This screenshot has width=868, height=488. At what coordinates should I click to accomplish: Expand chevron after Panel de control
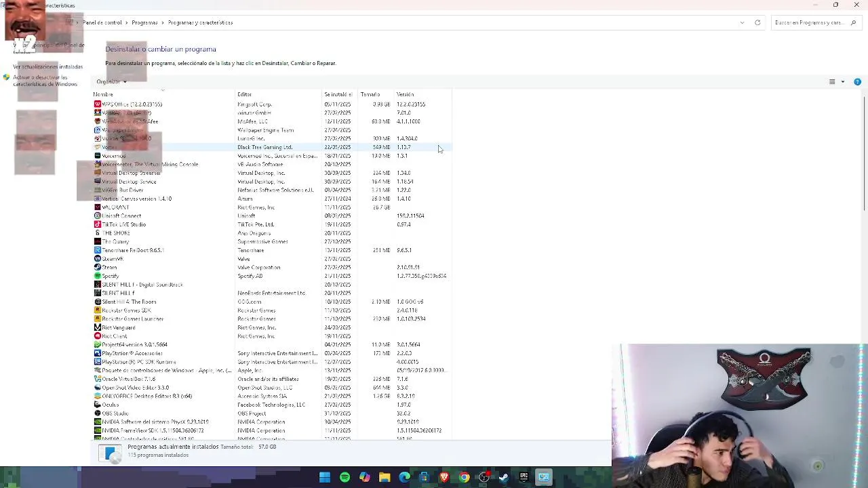tap(127, 22)
